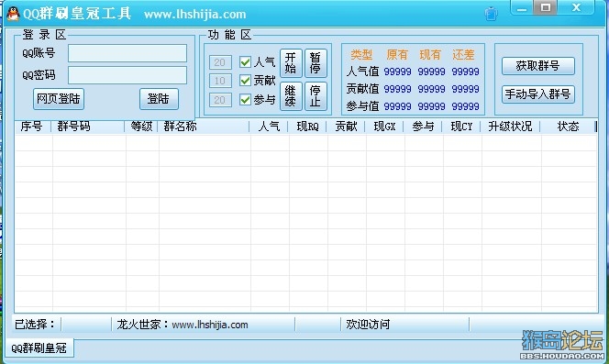Screen dimensions: 609x364
Task: Click the 网页登陆 button
Action: click(59, 99)
